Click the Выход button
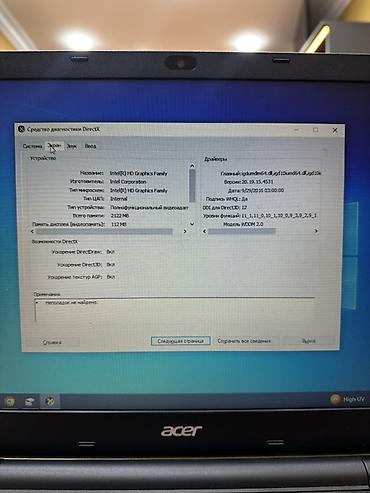Screen dimensions: 370x493 point(308,341)
